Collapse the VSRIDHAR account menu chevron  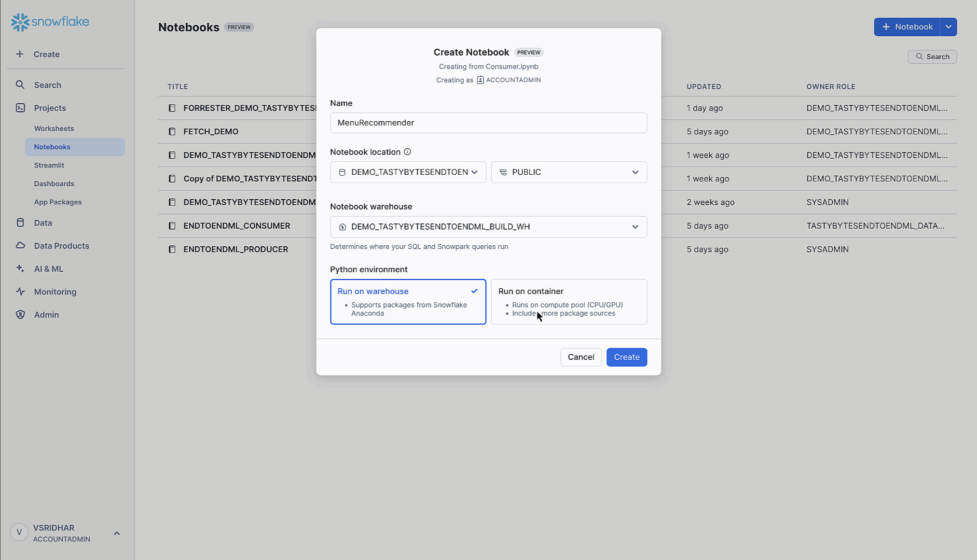[116, 533]
